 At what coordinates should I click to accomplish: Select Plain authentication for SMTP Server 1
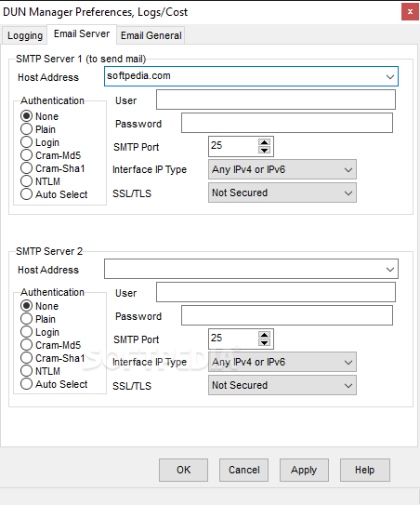coord(38,129)
